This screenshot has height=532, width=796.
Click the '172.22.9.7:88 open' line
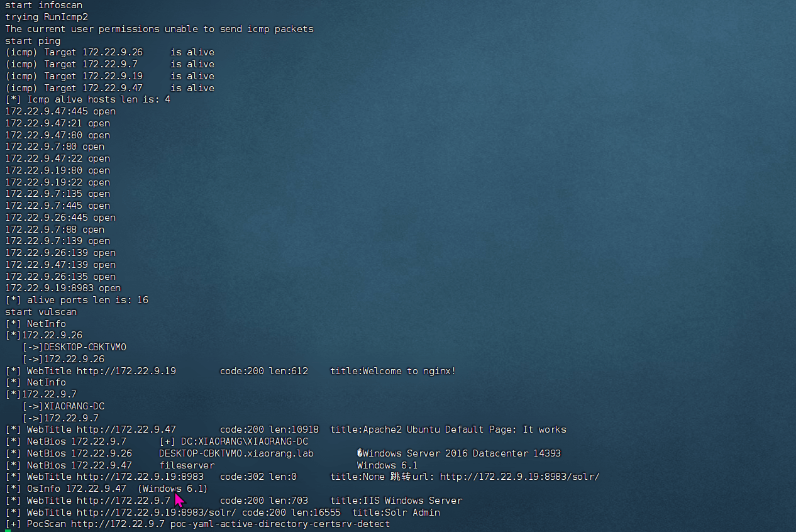(55, 230)
